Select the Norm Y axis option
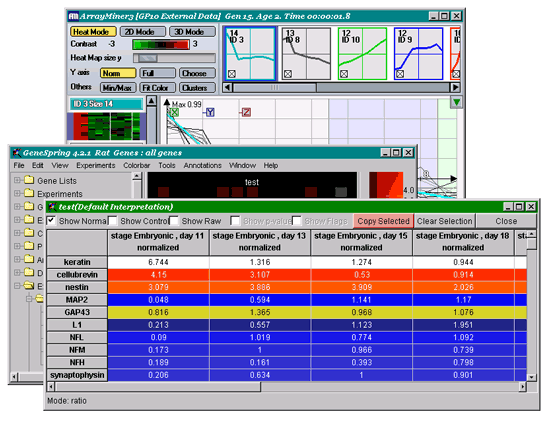550x421 pixels. 118,73
